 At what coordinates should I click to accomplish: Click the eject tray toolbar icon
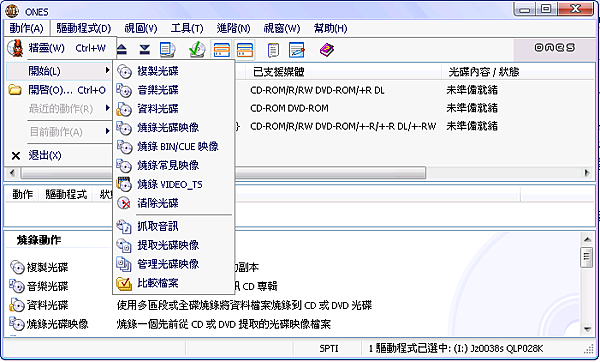click(122, 49)
